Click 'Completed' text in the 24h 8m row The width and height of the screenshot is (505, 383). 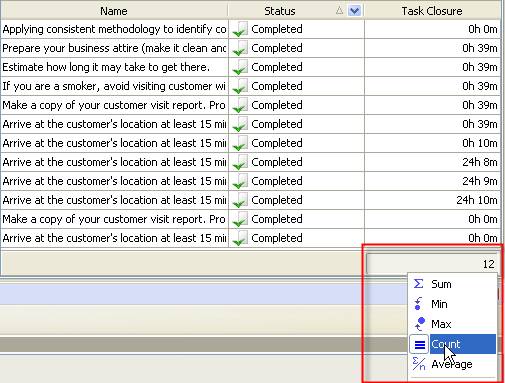(x=277, y=162)
